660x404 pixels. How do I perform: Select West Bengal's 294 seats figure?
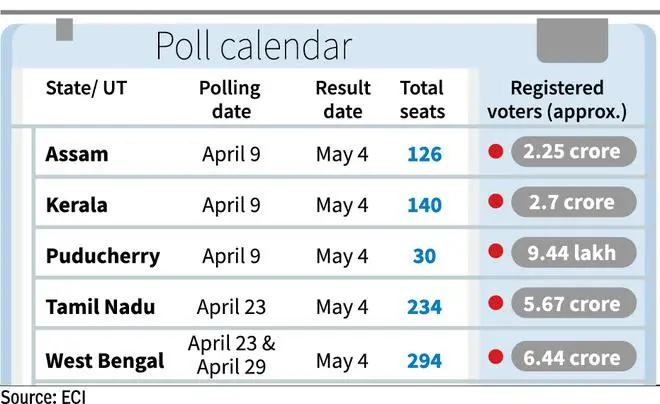pos(424,360)
